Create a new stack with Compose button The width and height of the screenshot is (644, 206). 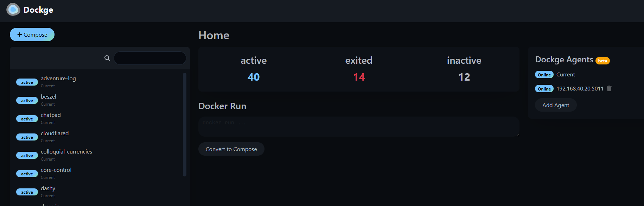point(32,35)
